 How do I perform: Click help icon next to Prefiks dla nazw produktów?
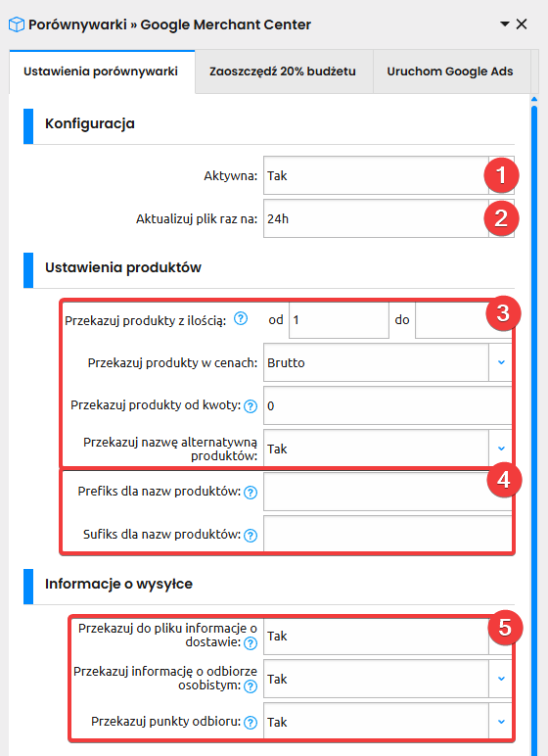[251, 493]
